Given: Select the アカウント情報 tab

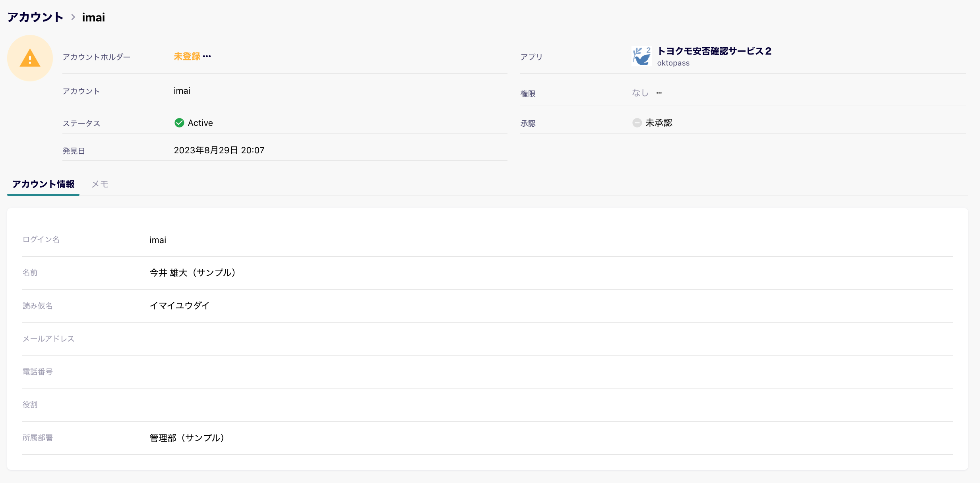Looking at the screenshot, I should coord(43,184).
